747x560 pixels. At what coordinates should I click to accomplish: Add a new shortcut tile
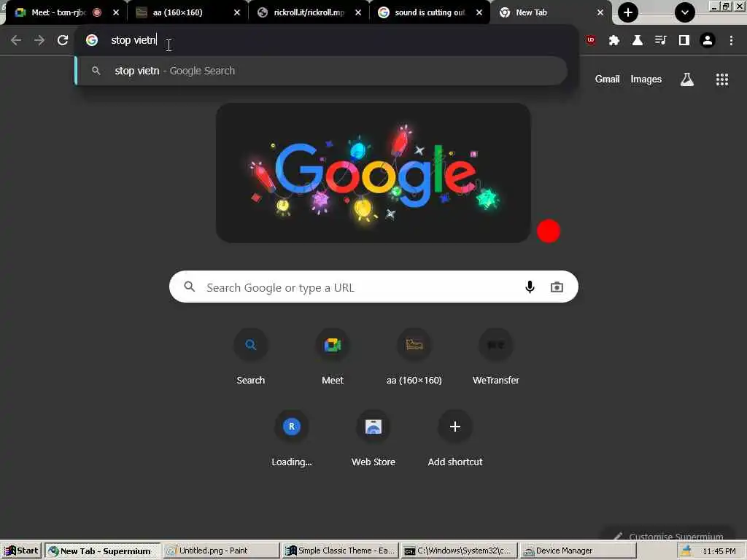455,438
